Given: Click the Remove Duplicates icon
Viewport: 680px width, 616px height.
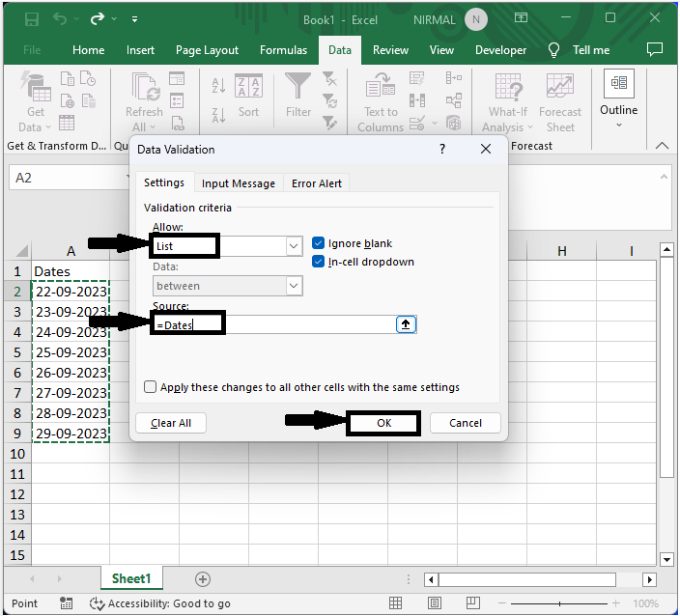Looking at the screenshot, I should 416,100.
